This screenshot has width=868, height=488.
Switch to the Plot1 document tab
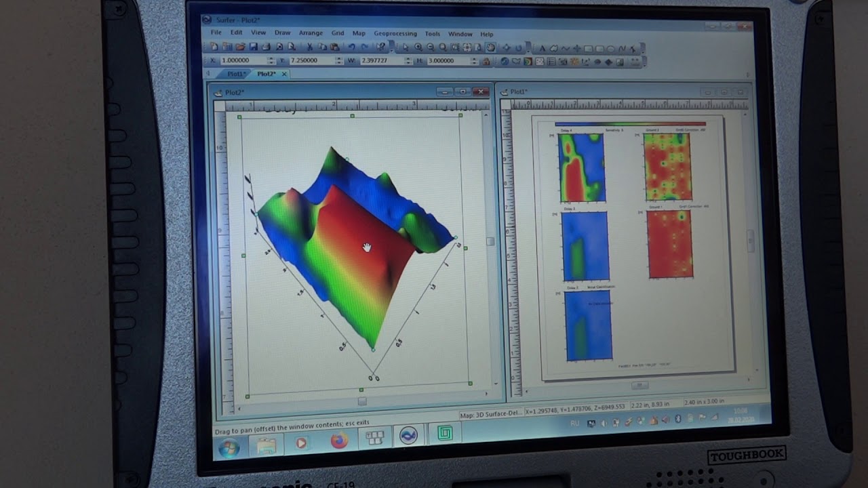pyautogui.click(x=235, y=73)
